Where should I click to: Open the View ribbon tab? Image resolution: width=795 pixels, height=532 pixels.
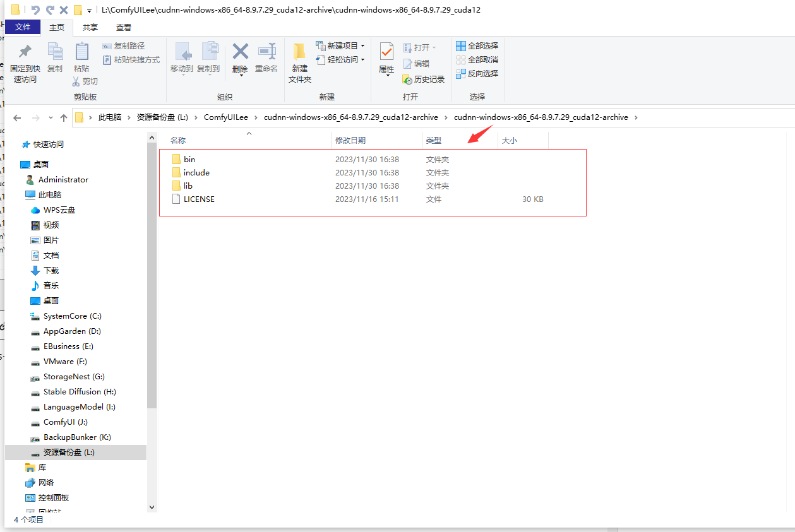124,27
